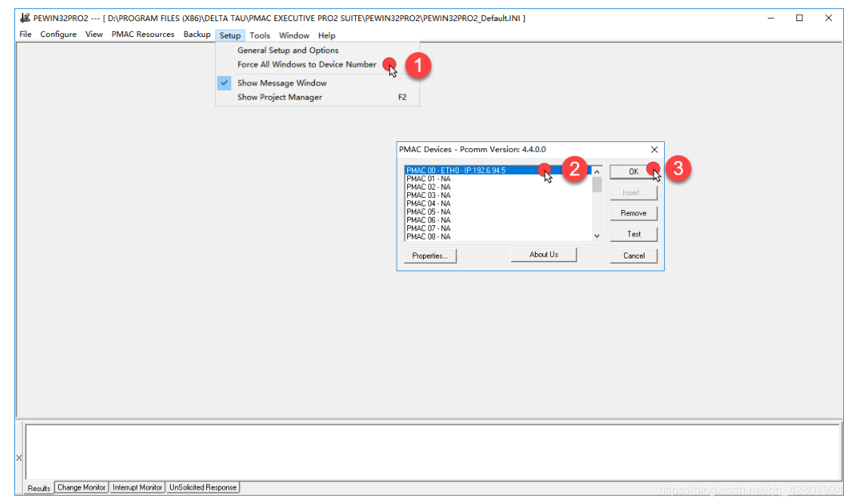
Task: Select PMAC 02 - NA row
Action: click(x=498, y=187)
